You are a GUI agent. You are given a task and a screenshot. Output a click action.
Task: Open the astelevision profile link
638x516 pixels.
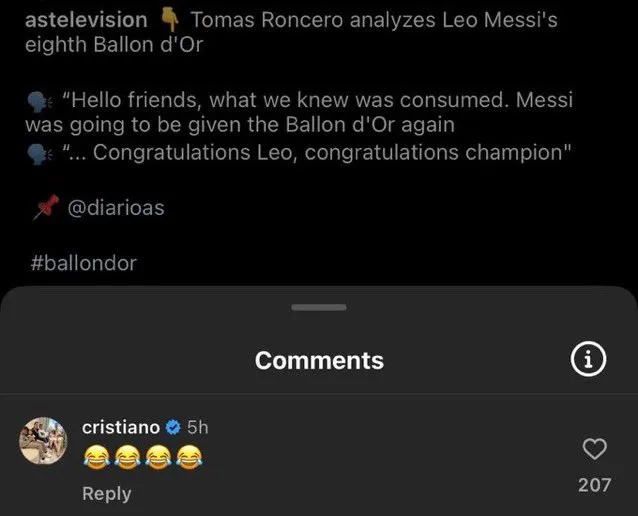click(85, 20)
